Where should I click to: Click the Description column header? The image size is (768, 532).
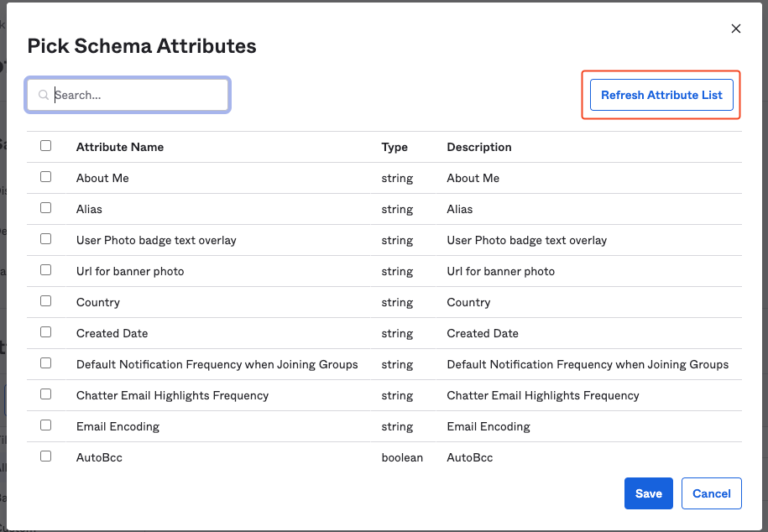tap(479, 147)
